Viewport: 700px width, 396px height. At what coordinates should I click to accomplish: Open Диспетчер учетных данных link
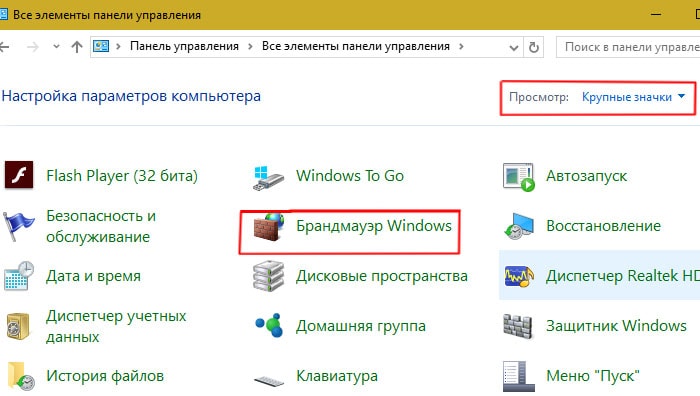point(116,326)
